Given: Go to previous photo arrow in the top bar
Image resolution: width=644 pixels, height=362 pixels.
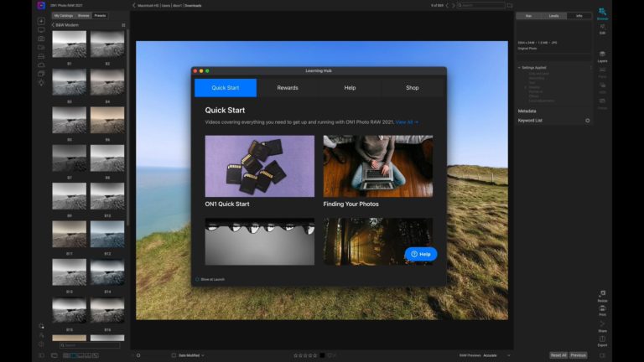Looking at the screenshot, I should [447, 5].
